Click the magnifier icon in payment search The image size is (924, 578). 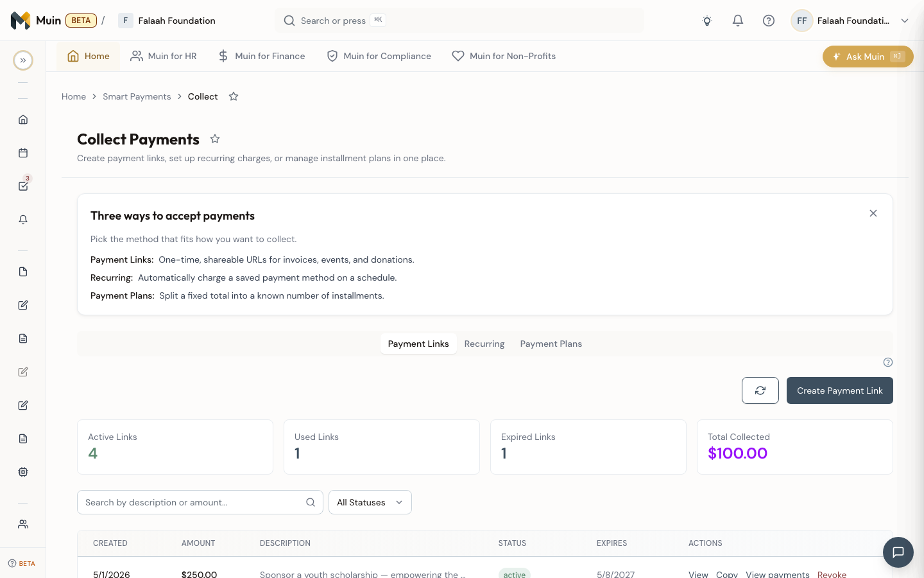click(311, 502)
